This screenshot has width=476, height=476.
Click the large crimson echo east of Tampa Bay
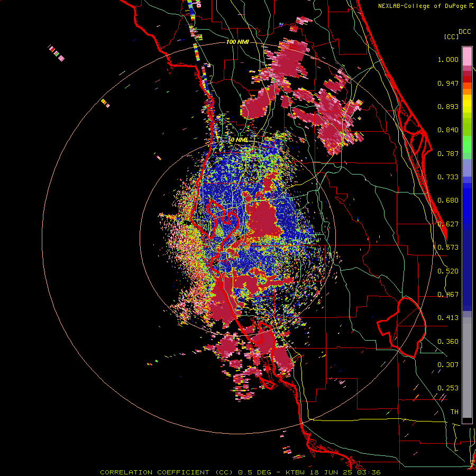[x=262, y=218]
